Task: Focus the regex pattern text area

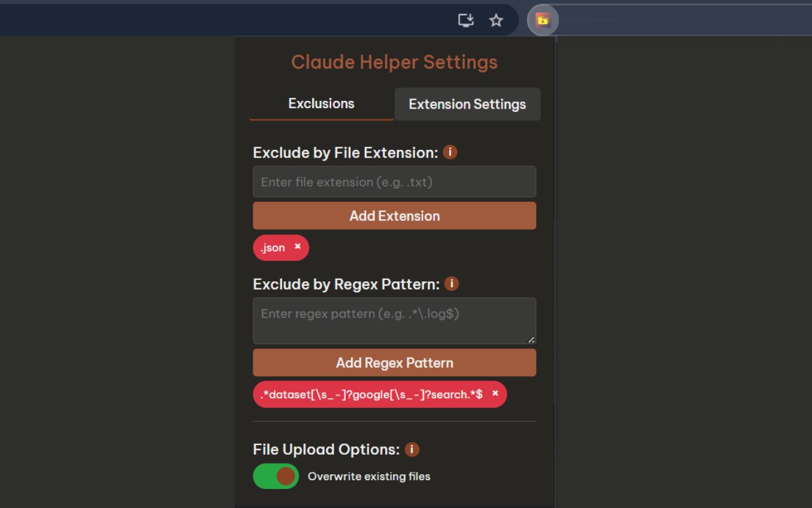Action: (x=395, y=321)
